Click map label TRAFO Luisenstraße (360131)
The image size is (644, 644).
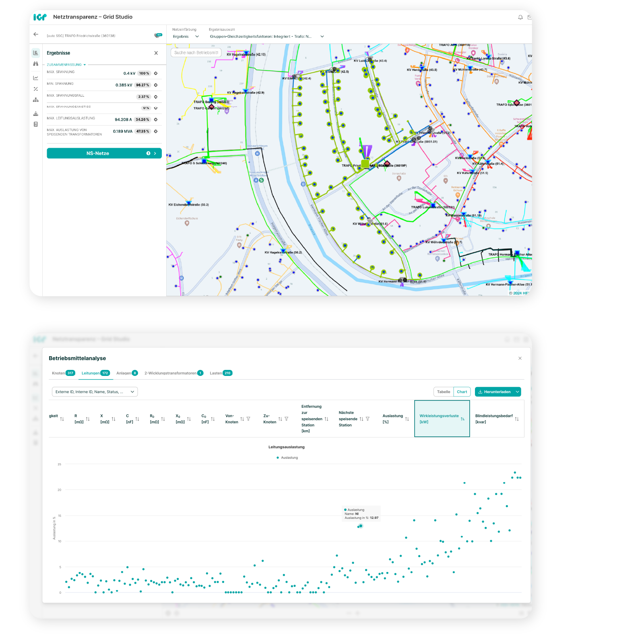coord(433,207)
